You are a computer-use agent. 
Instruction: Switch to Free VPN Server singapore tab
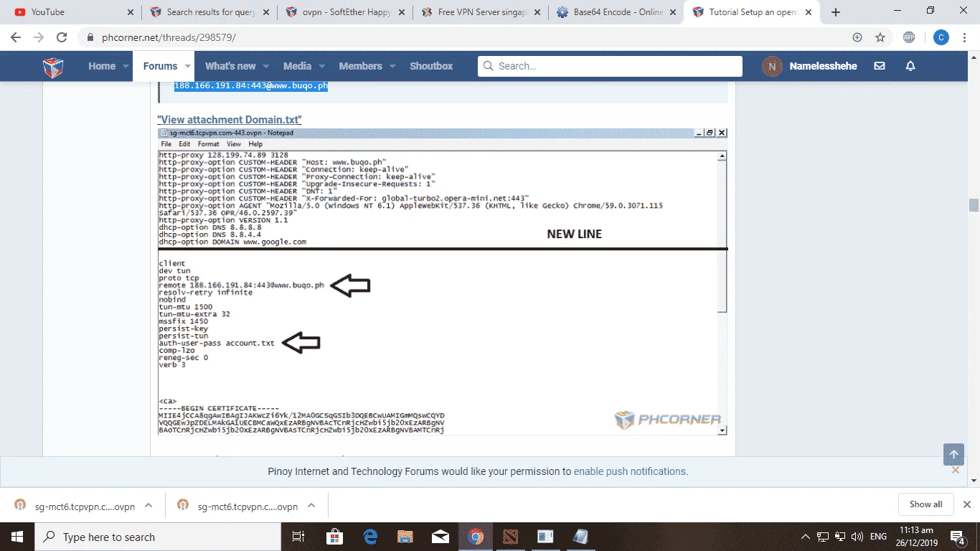[481, 12]
